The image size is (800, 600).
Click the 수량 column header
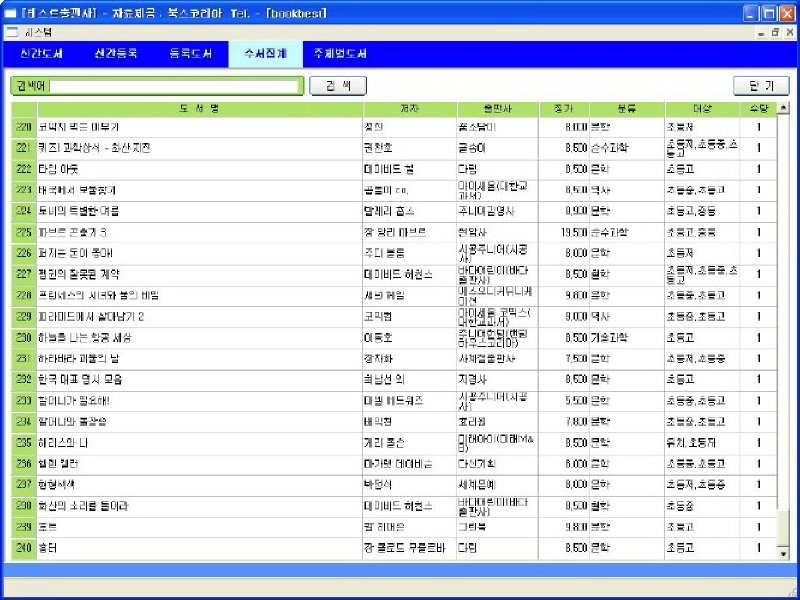click(758, 109)
